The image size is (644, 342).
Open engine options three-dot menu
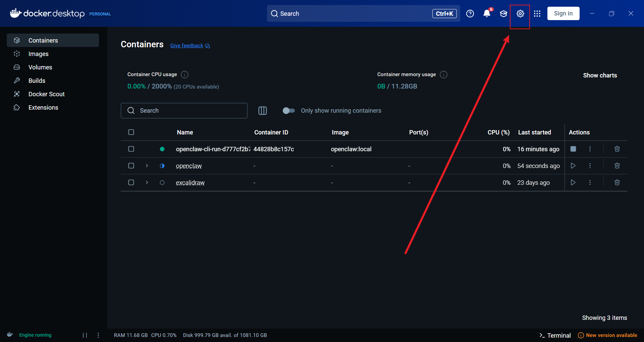coord(98,335)
